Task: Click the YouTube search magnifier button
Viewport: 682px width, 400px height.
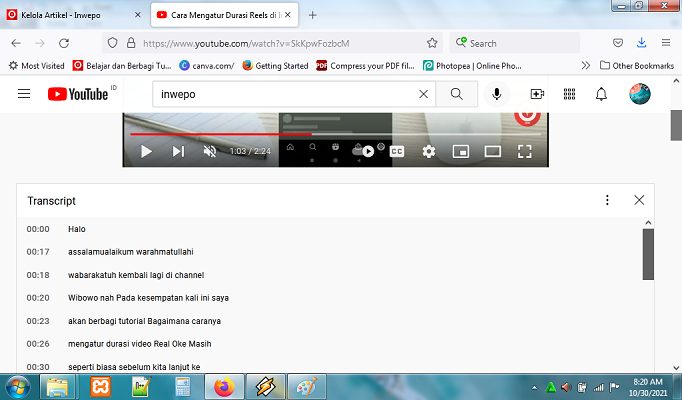Action: click(457, 94)
